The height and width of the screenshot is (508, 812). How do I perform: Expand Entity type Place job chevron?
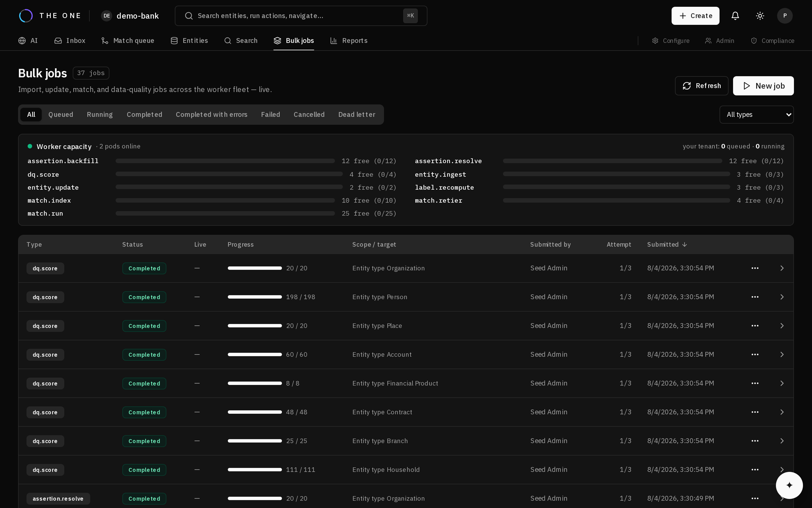(782, 326)
